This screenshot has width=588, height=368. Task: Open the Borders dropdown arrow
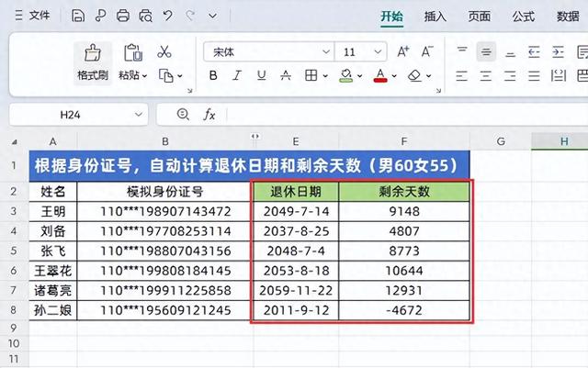pyautogui.click(x=325, y=76)
